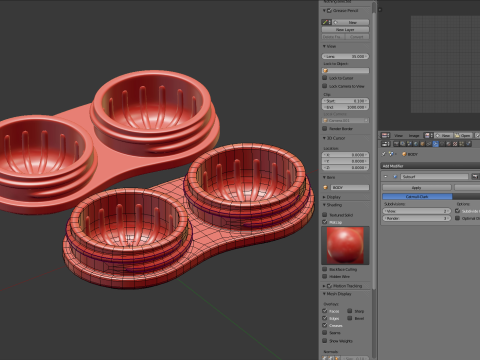The height and width of the screenshot is (360, 480).
Task: Enable Seams overlay checkbox
Action: click(325, 332)
